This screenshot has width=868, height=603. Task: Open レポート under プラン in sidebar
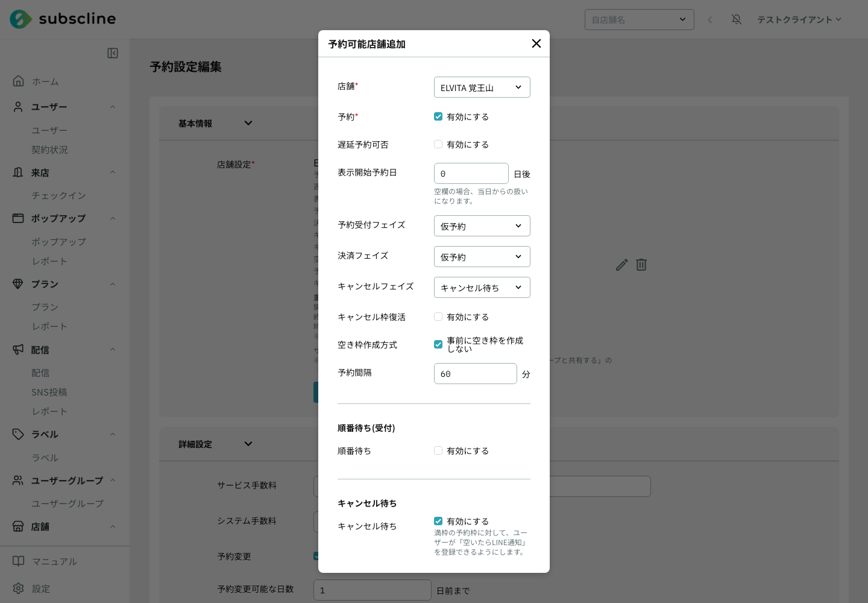click(x=49, y=326)
